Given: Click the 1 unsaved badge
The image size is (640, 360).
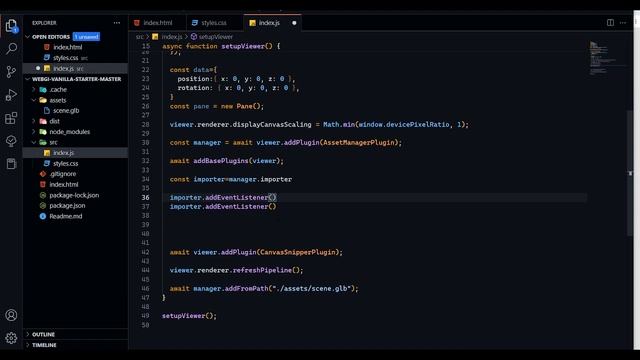Looking at the screenshot, I should tap(86, 37).
